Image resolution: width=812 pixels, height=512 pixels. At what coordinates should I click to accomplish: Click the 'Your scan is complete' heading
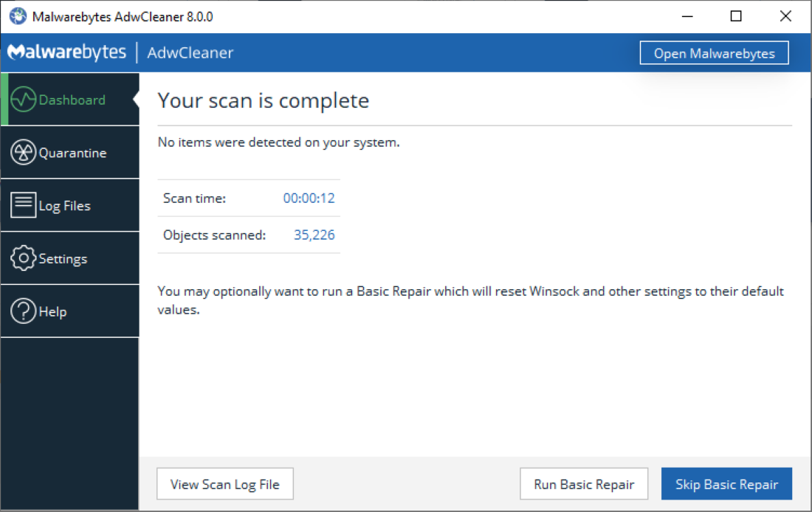click(263, 100)
